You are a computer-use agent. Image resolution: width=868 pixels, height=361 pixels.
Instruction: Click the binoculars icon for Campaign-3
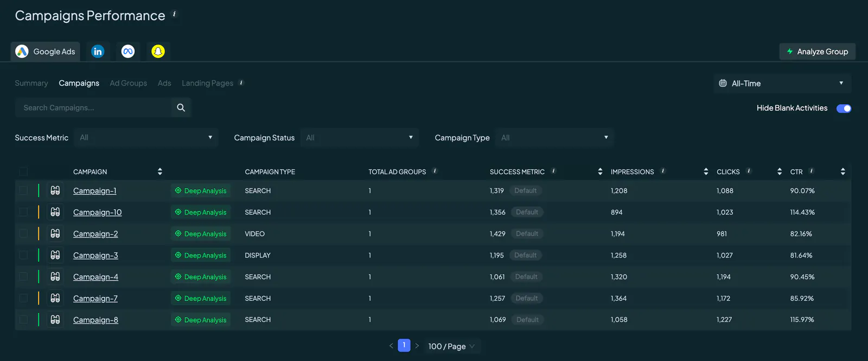[55, 255]
